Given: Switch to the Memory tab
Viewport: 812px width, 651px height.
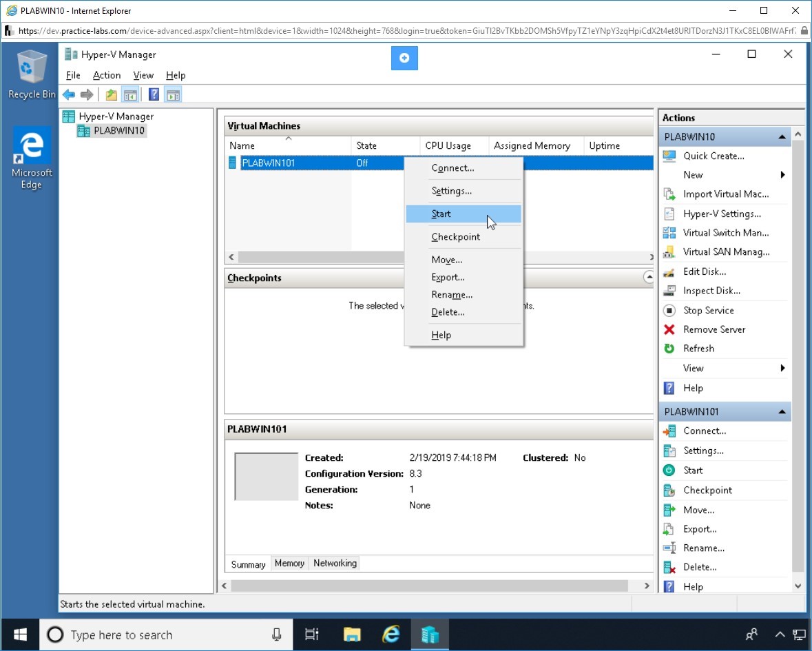Looking at the screenshot, I should pos(289,564).
